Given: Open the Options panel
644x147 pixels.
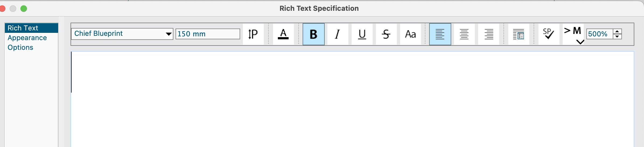Looking at the screenshot, I should coord(20,47).
